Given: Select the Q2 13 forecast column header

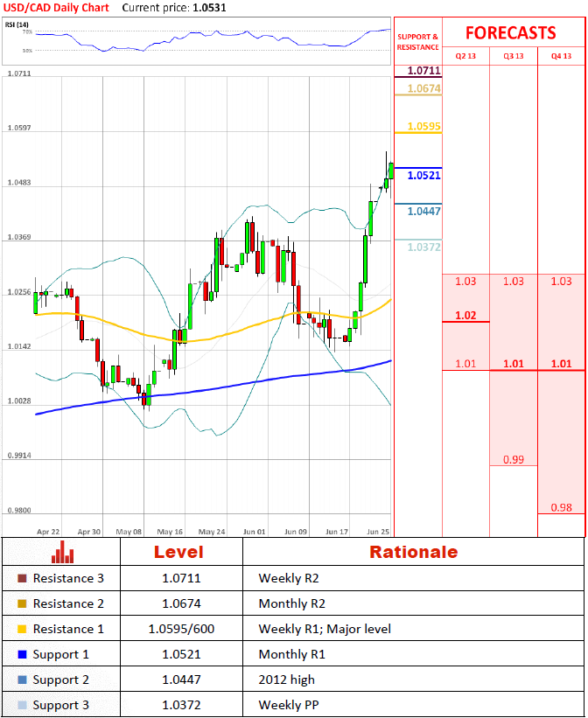Looking at the screenshot, I should pos(465,56).
